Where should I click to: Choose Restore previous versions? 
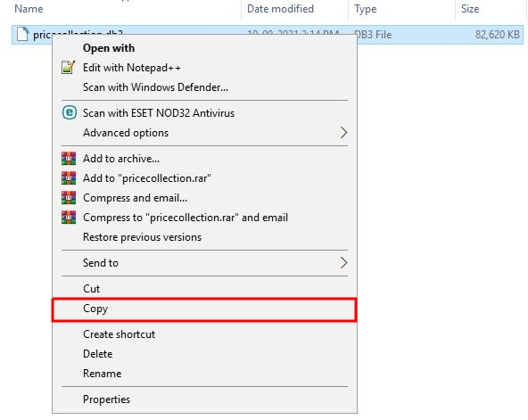pyautogui.click(x=204, y=237)
